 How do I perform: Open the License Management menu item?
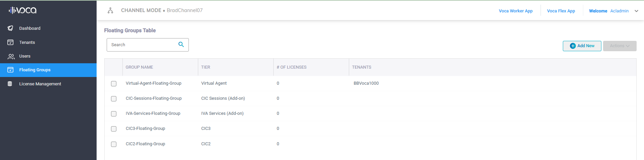pos(40,84)
